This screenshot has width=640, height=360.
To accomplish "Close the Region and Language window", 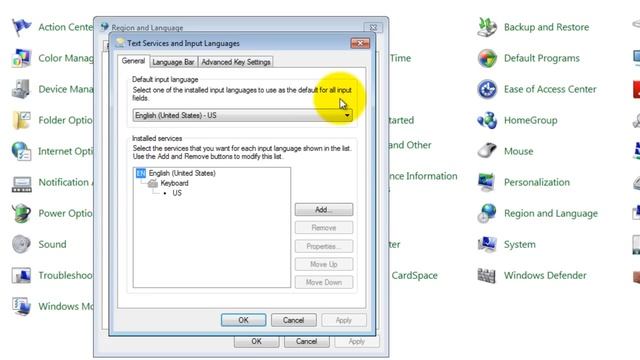I will coord(373,27).
